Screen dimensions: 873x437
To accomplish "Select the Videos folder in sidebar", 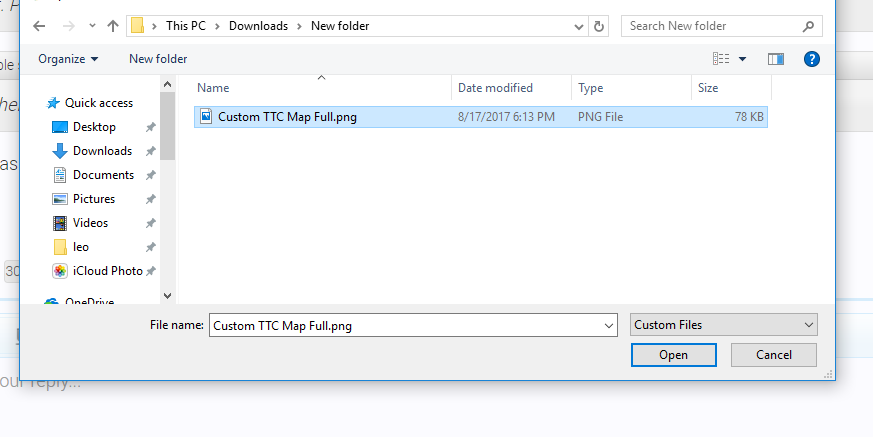I will 90,223.
